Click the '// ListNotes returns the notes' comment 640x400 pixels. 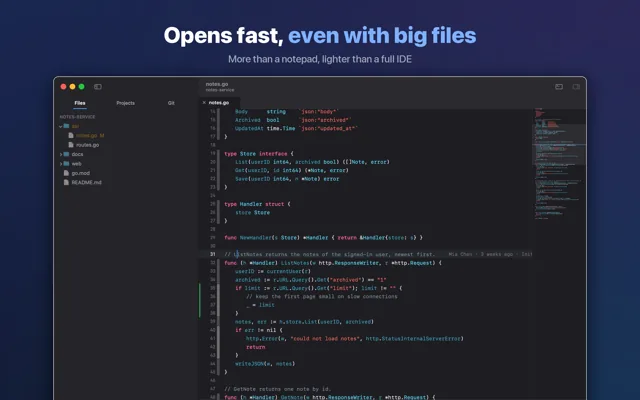329,254
